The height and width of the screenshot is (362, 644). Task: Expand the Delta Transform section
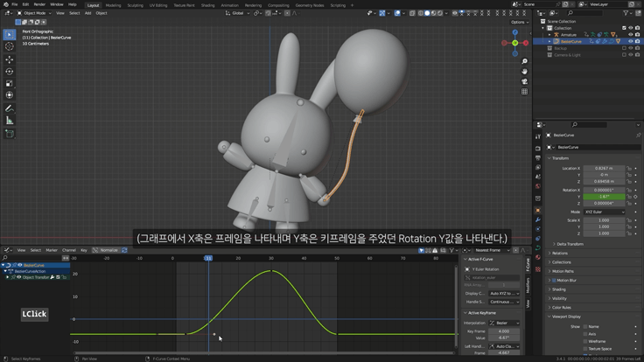(x=570, y=244)
